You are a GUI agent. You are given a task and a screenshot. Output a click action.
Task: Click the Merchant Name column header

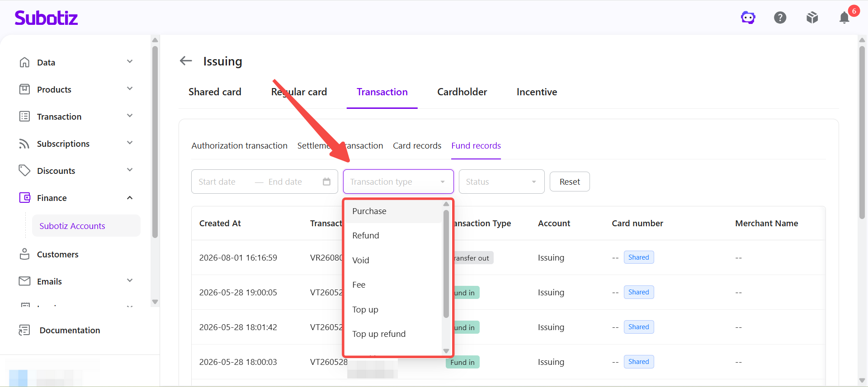coord(767,223)
